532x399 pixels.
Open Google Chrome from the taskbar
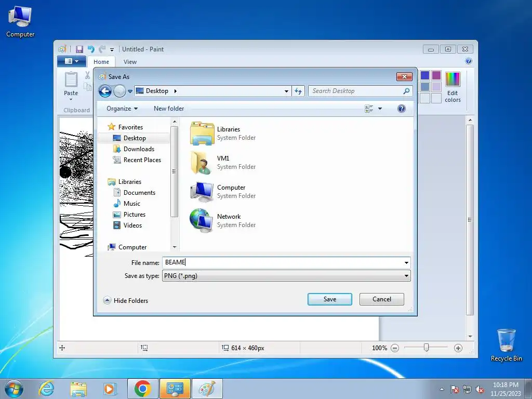[x=142, y=389]
